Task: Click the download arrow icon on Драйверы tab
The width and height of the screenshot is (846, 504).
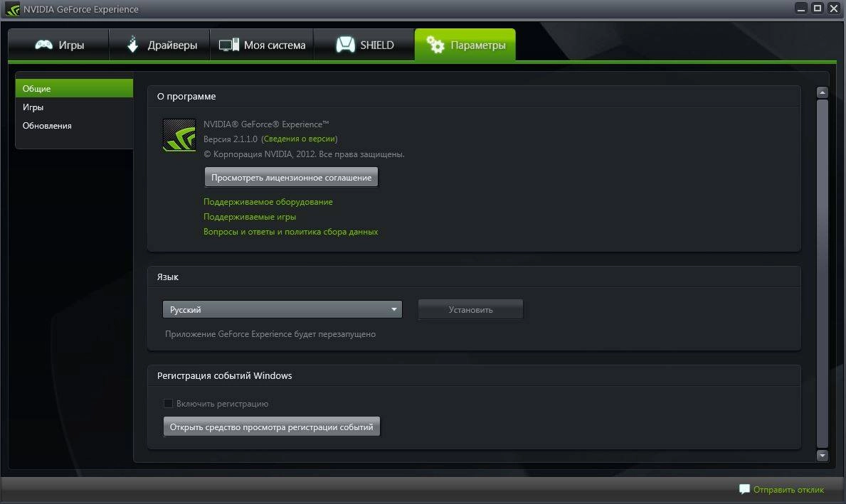Action: point(133,44)
